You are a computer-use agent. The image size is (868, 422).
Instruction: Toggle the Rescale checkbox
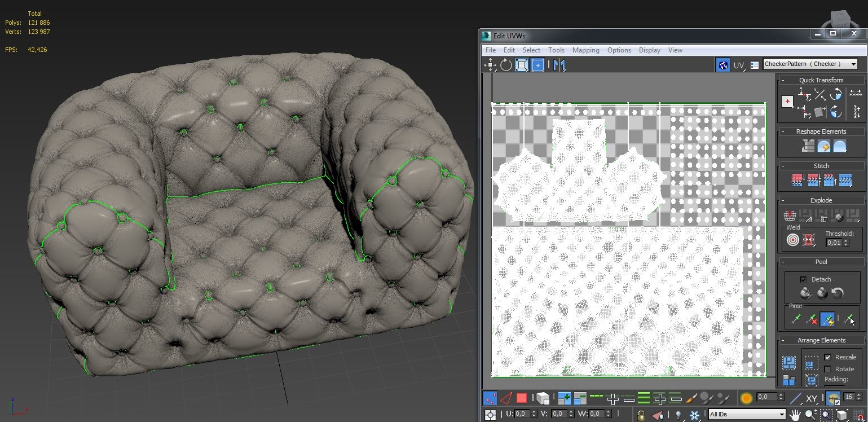(828, 357)
